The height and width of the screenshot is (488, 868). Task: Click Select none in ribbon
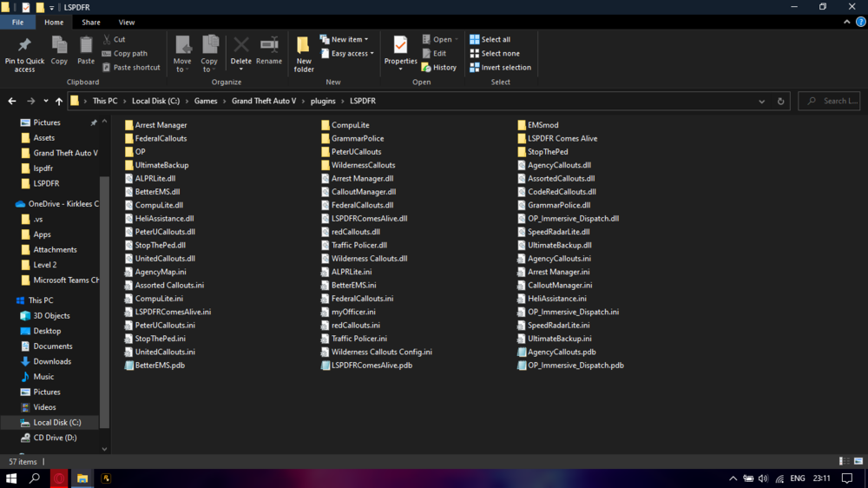495,53
